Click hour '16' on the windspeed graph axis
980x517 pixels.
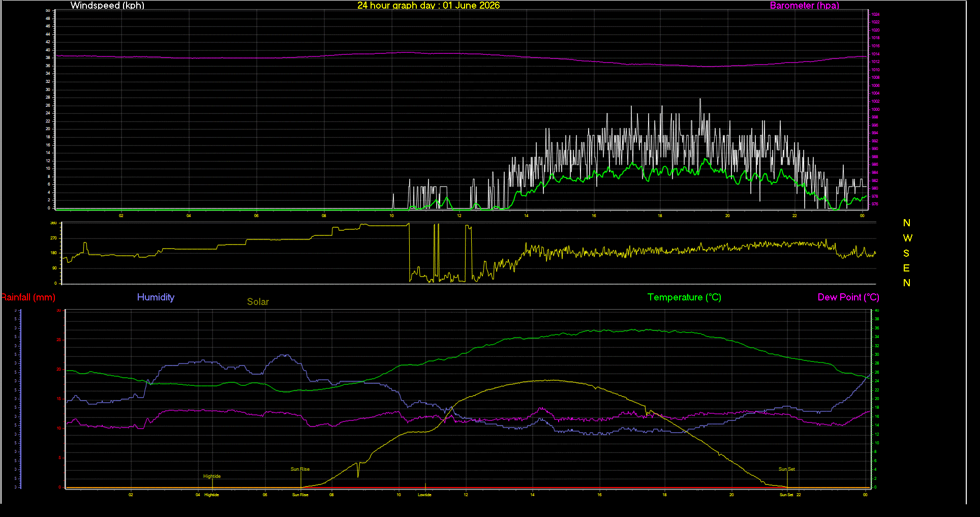click(x=594, y=216)
